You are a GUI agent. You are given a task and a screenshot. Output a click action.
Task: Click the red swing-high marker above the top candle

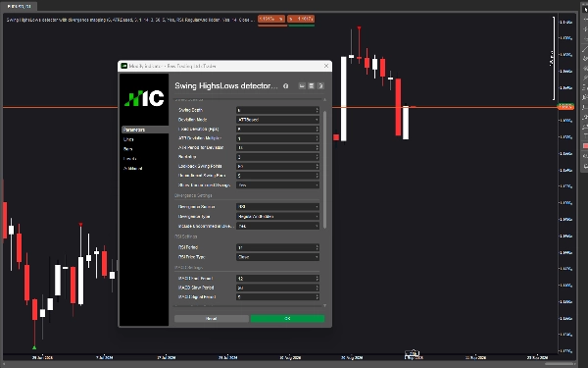[x=360, y=28]
